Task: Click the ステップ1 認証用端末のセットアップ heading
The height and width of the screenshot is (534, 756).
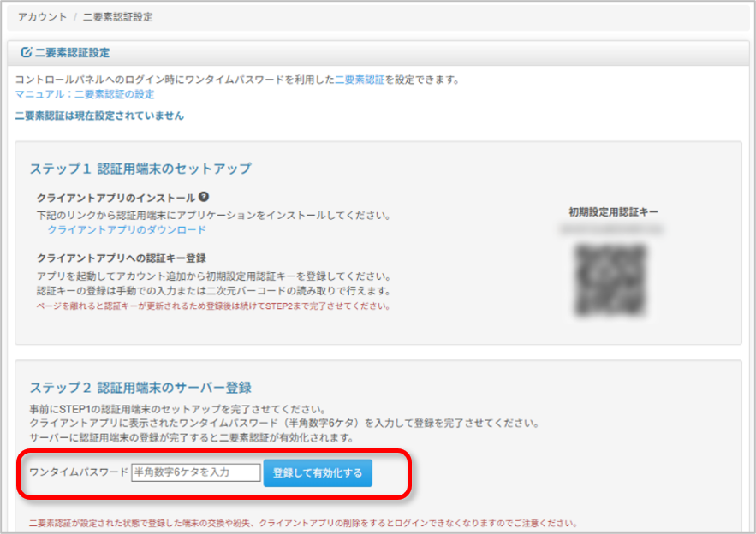Action: (140, 169)
